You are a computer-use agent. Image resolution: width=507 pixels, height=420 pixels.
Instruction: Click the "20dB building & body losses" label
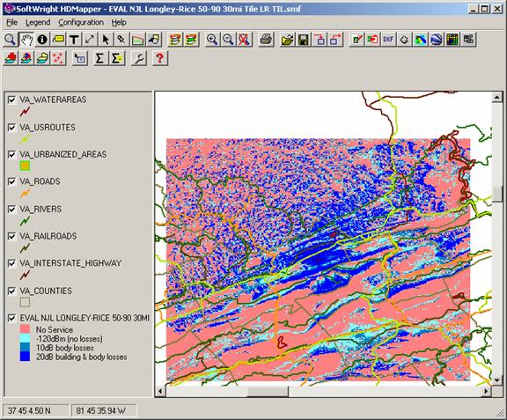tap(81, 357)
